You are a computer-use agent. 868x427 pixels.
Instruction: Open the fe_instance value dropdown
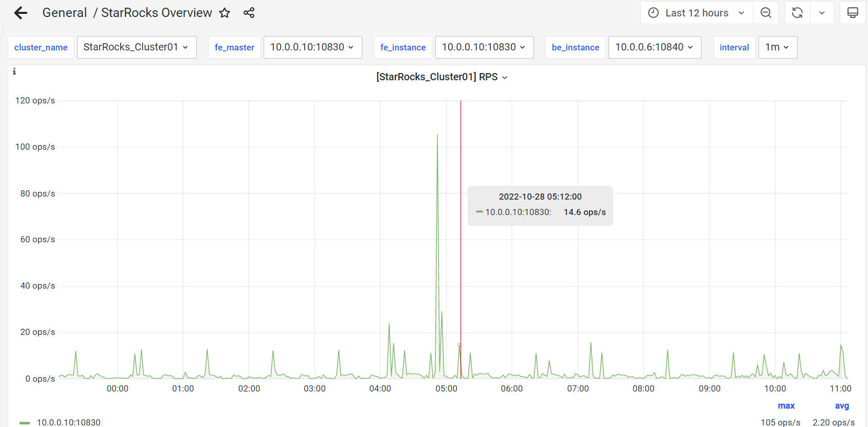[x=484, y=47]
